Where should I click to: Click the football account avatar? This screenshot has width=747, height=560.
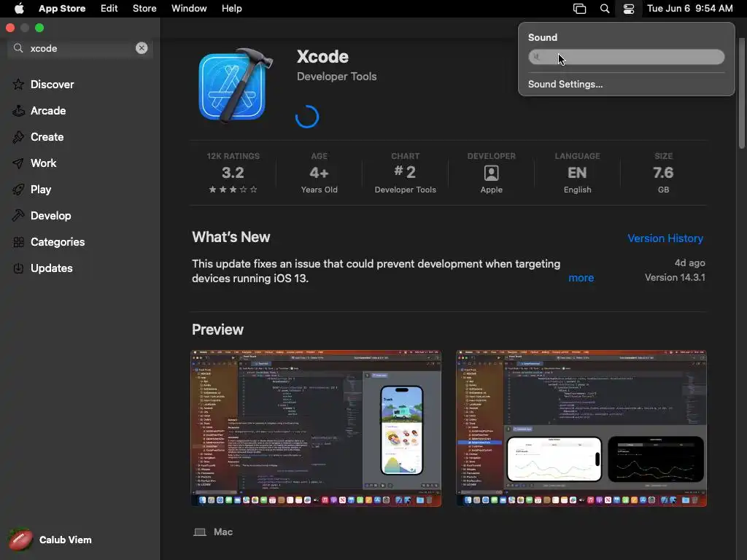point(20,540)
